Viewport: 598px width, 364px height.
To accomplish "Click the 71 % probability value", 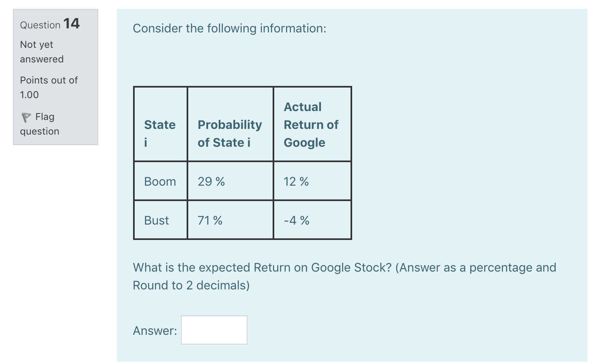I will pyautogui.click(x=209, y=220).
